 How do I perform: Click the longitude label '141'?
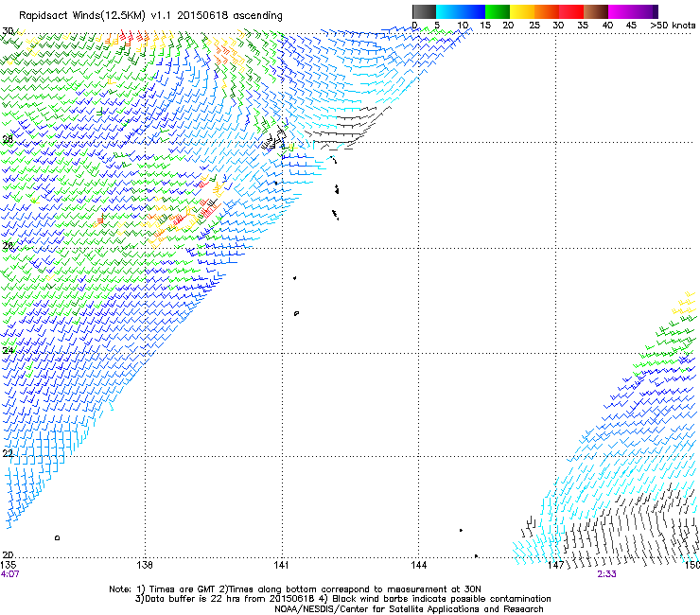pyautogui.click(x=281, y=565)
